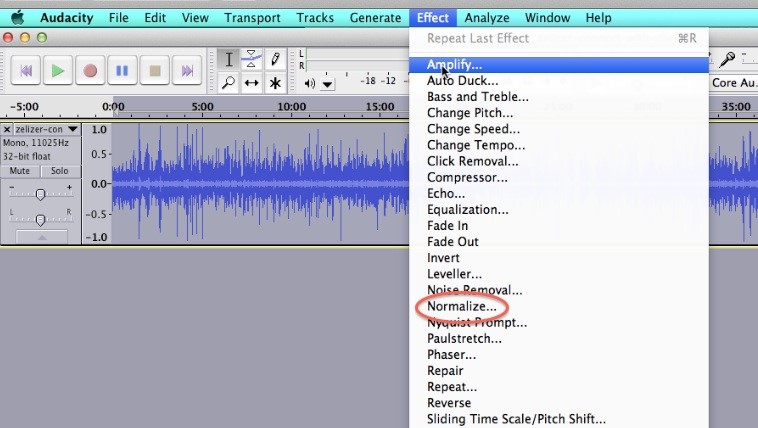758x428 pixels.
Task: Select the asterisk Multi-Tool mode
Action: (x=275, y=83)
